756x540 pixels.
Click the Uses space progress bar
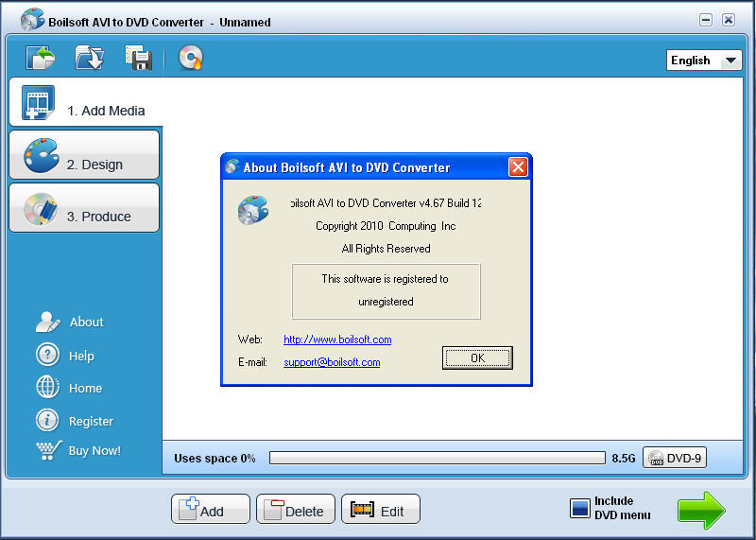click(x=438, y=458)
